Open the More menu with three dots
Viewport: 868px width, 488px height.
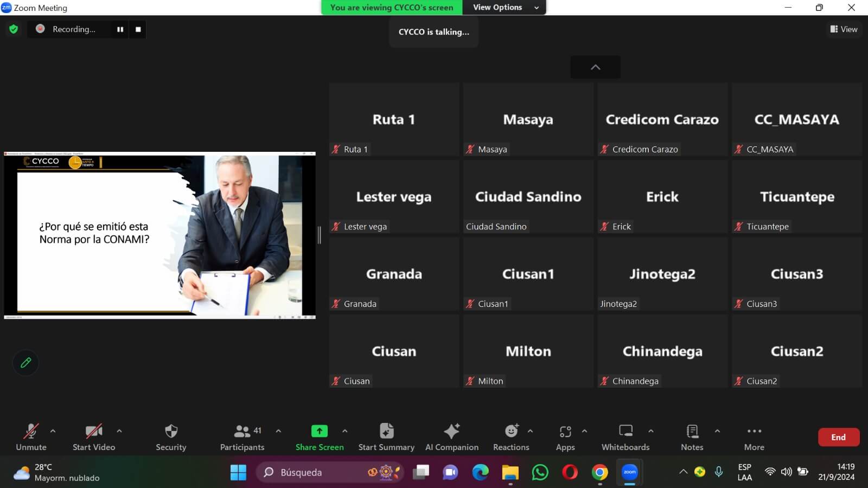(754, 432)
